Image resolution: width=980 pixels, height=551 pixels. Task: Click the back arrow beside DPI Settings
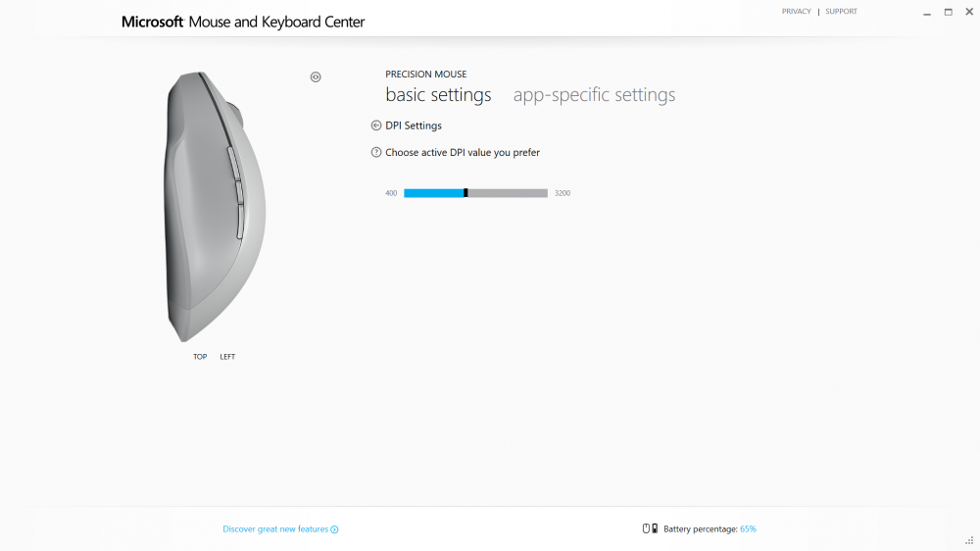tap(375, 125)
